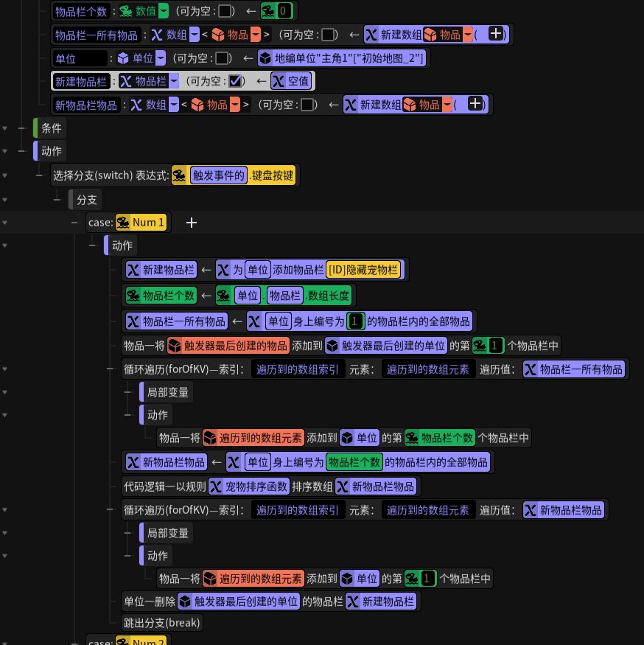
Task: Edit the 单位 variable name field
Action: coord(80,58)
